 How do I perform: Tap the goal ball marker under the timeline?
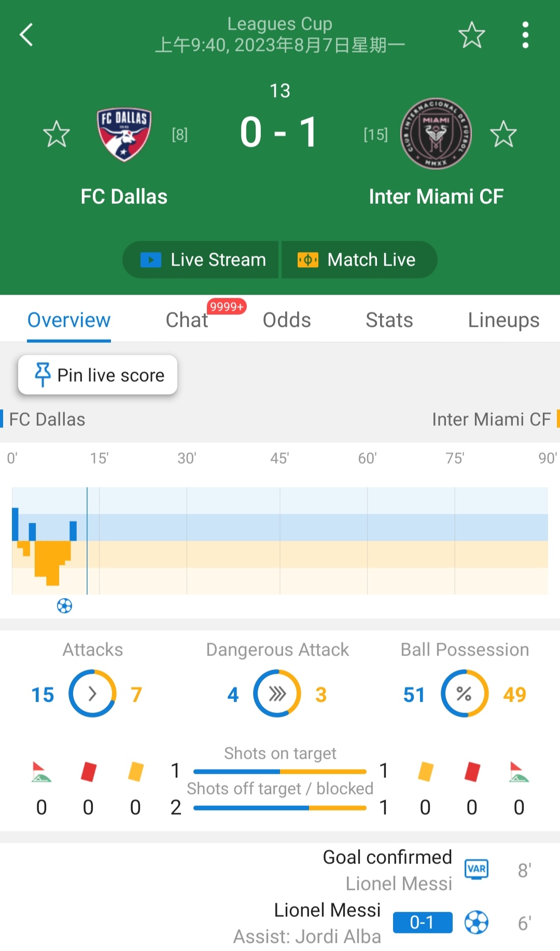[x=64, y=606]
